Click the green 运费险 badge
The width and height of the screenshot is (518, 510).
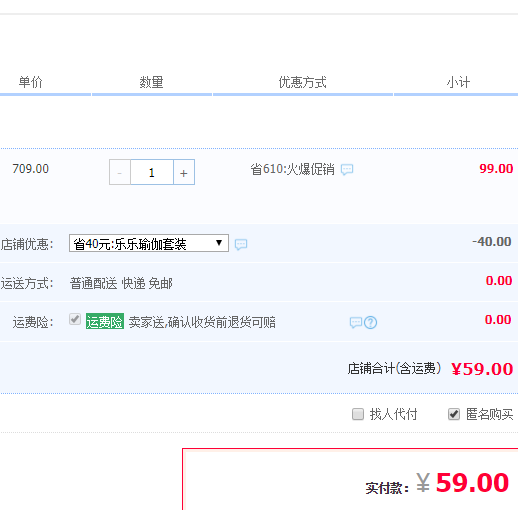pyautogui.click(x=105, y=321)
